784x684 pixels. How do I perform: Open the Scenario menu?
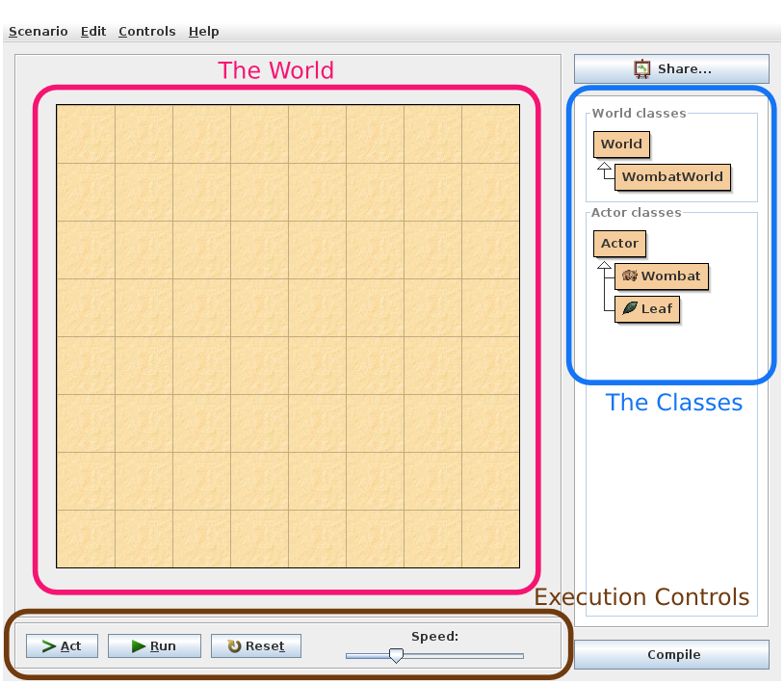39,32
